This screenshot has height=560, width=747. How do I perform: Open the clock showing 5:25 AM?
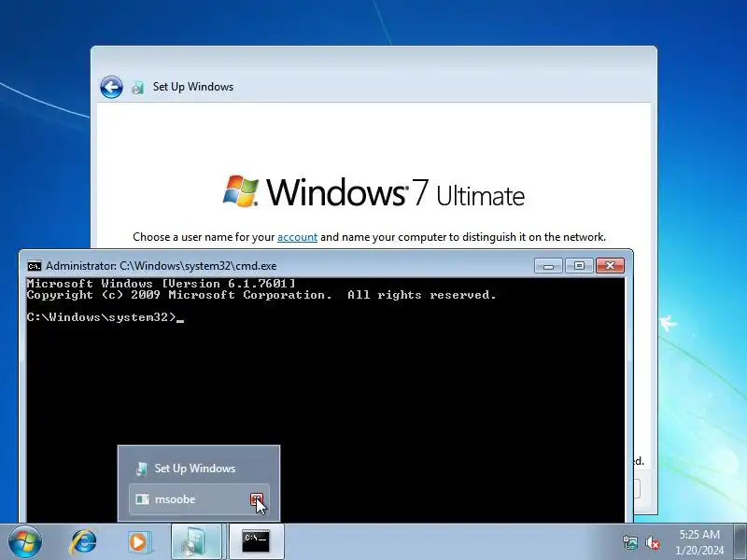coord(699,542)
